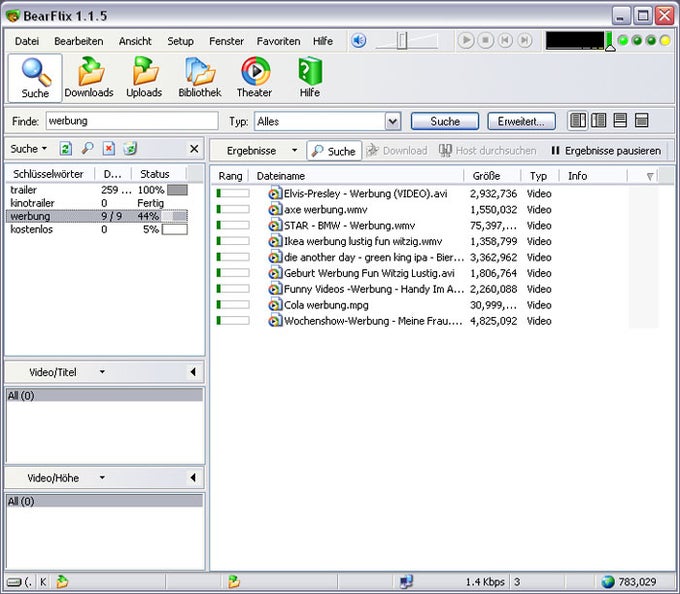Screen dimensions: 680x594
Task: Open the Suche dropdown in left panel
Action: [x=29, y=149]
